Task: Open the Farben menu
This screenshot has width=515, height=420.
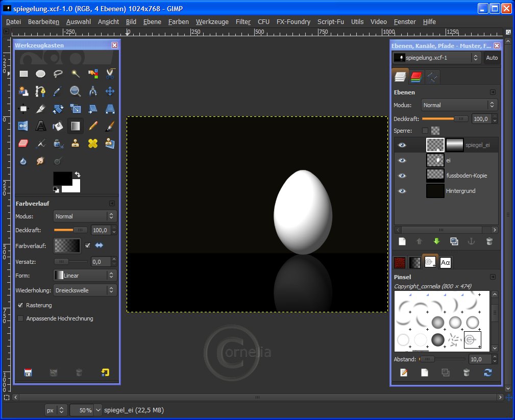Action: pos(178,22)
